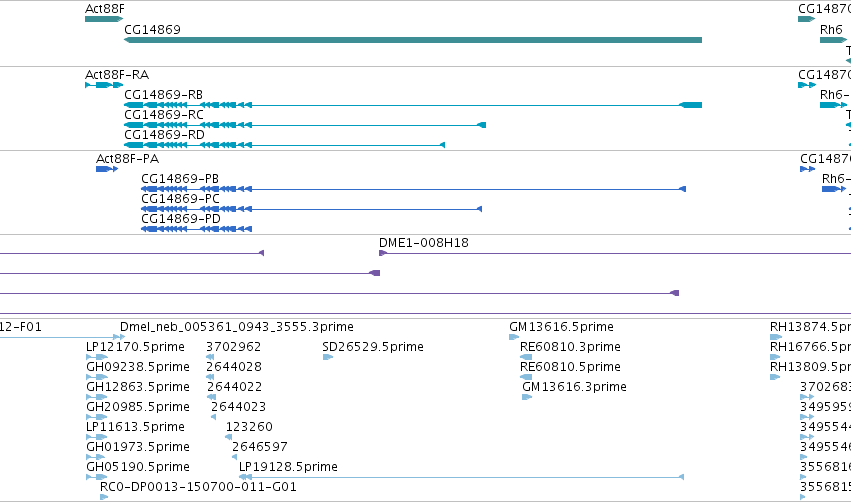Select the RC0-DP0013-150700-011-G01 label
Screen dimensions: 851x502
pyautogui.click(x=198, y=487)
